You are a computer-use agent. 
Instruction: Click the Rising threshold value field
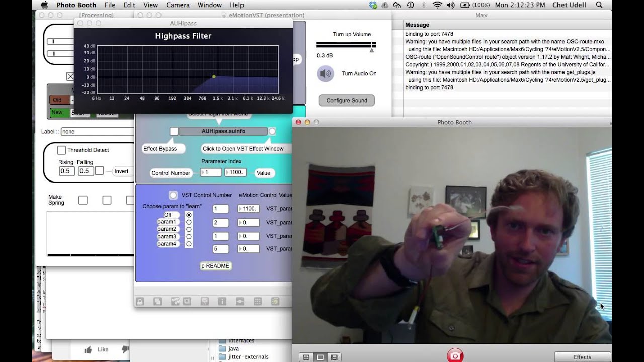pyautogui.click(x=66, y=171)
